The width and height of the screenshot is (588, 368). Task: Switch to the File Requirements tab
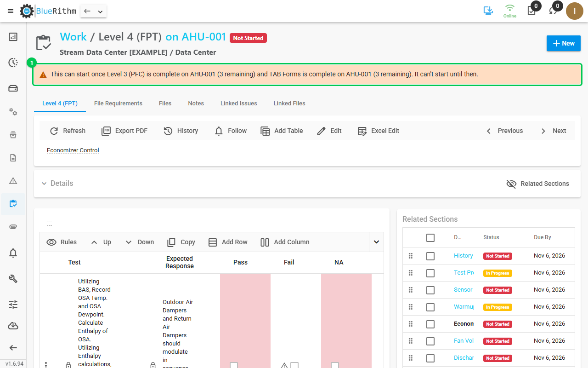[118, 103]
